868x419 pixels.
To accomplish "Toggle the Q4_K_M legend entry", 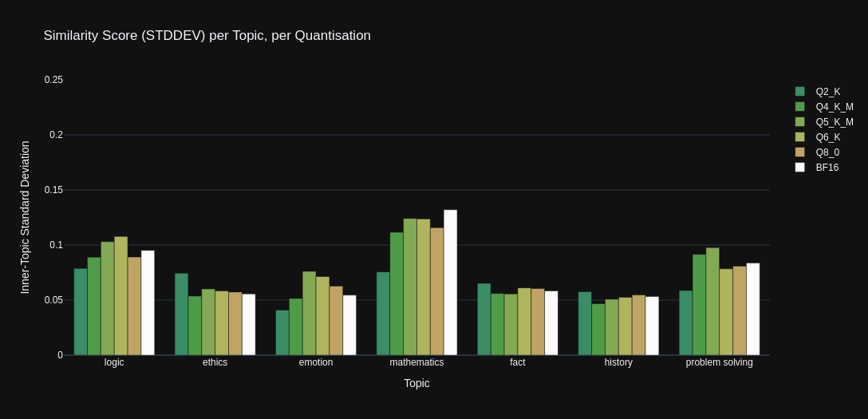I will pos(825,107).
